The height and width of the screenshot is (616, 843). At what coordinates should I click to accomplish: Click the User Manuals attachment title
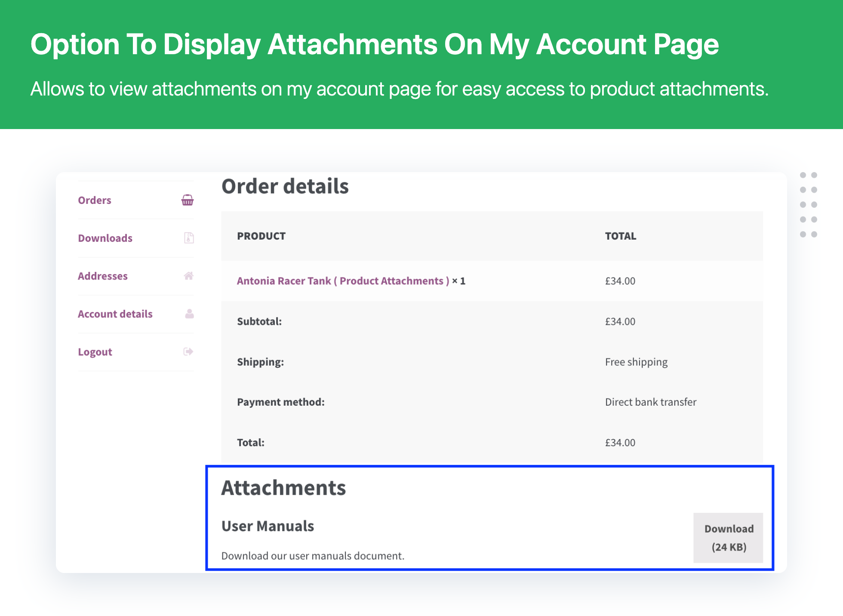coord(268,526)
